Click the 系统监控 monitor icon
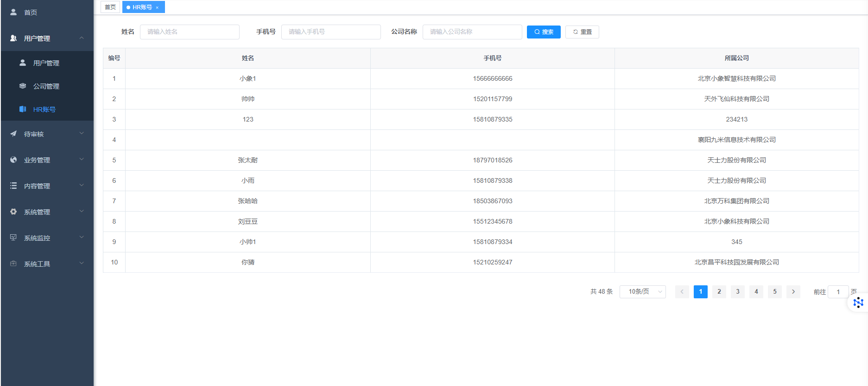The height and width of the screenshot is (386, 868). [x=13, y=238]
